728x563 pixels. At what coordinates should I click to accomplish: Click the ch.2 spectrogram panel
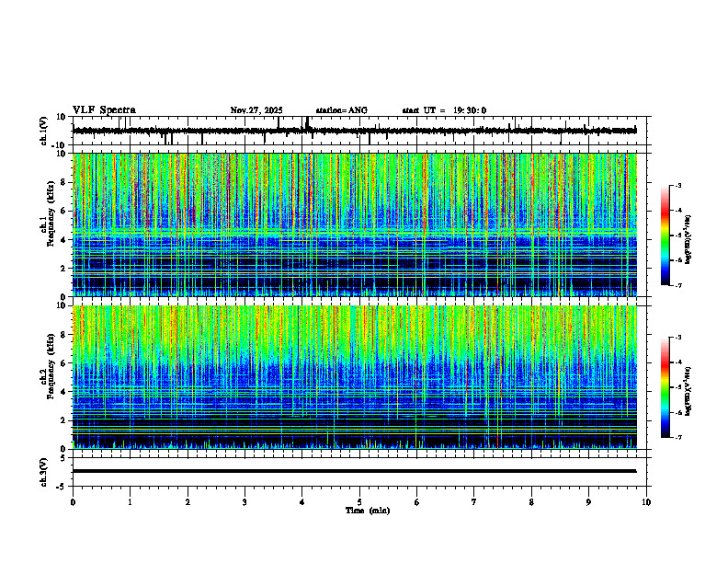[x=354, y=377]
